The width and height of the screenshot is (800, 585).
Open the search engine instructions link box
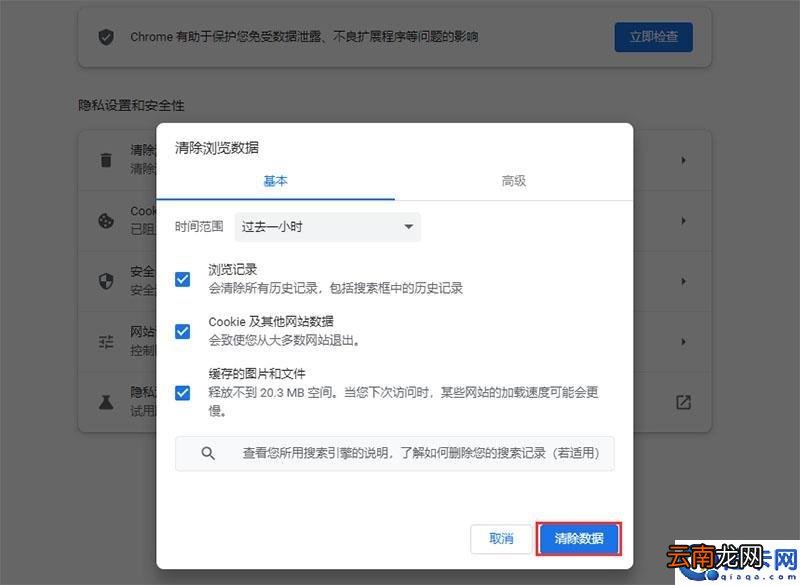click(x=394, y=453)
